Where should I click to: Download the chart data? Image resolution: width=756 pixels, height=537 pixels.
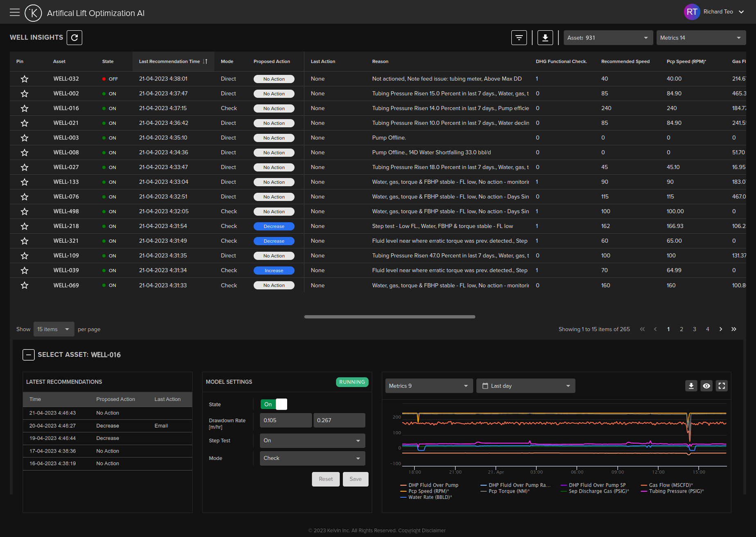pyautogui.click(x=691, y=386)
